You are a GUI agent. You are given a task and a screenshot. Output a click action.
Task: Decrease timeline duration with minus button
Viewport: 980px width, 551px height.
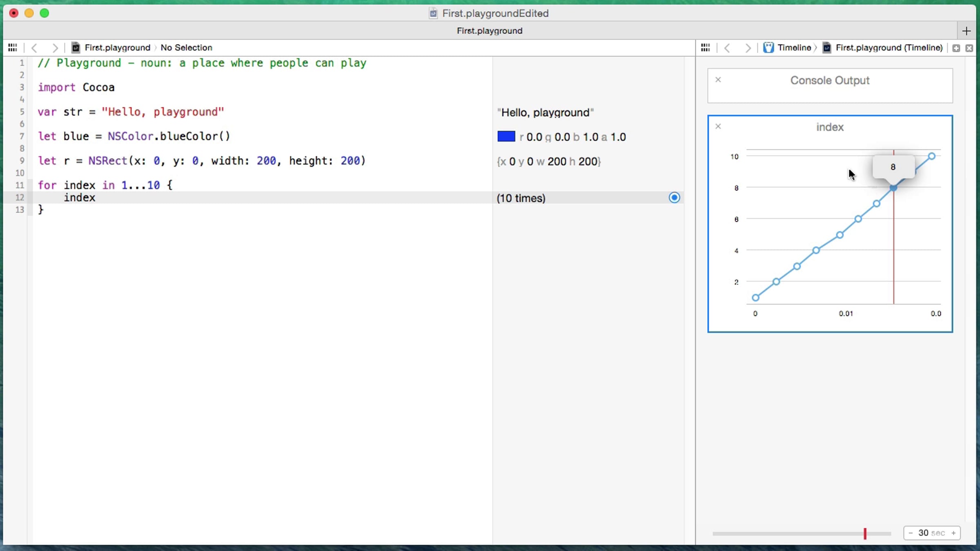coord(911,533)
